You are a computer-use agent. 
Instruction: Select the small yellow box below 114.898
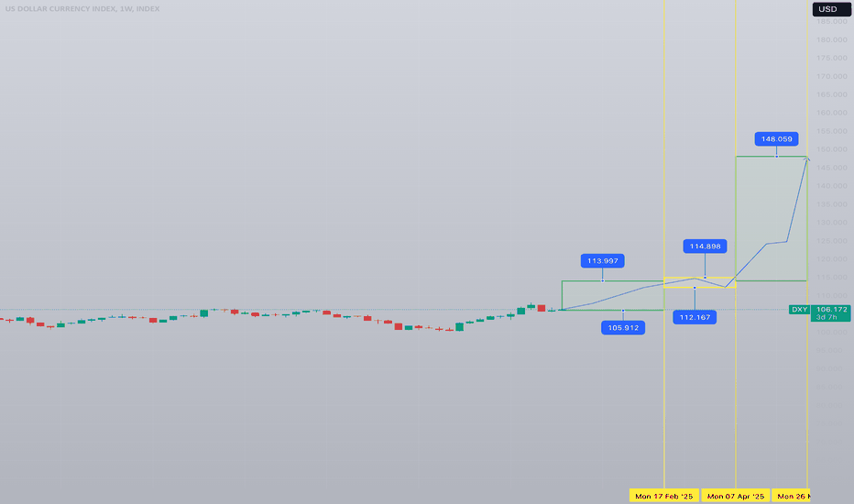(x=700, y=283)
